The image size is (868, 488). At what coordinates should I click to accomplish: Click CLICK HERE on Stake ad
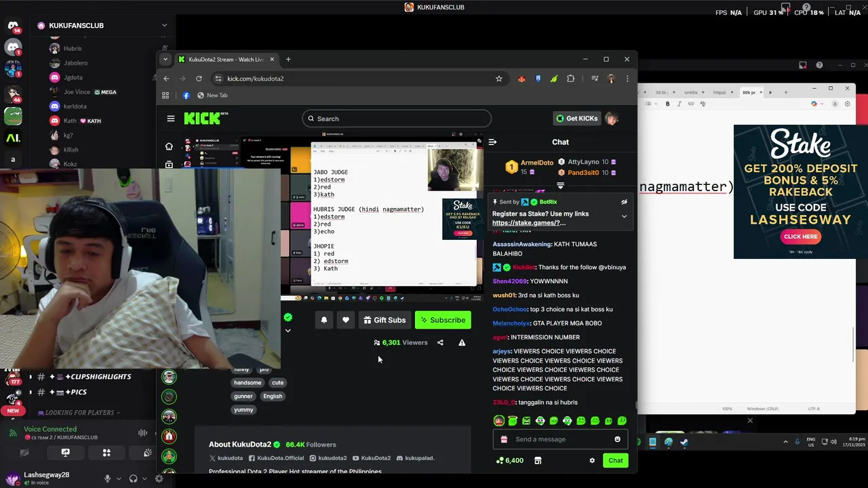801,237
